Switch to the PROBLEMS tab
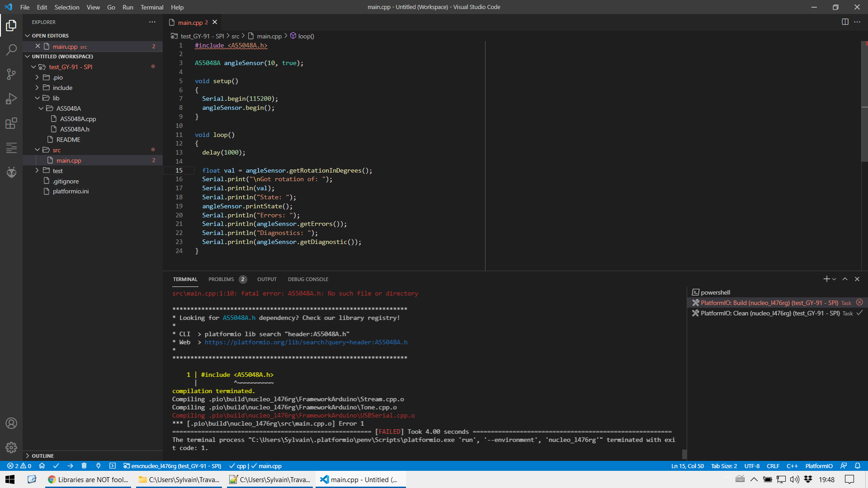868x488 pixels. click(221, 279)
